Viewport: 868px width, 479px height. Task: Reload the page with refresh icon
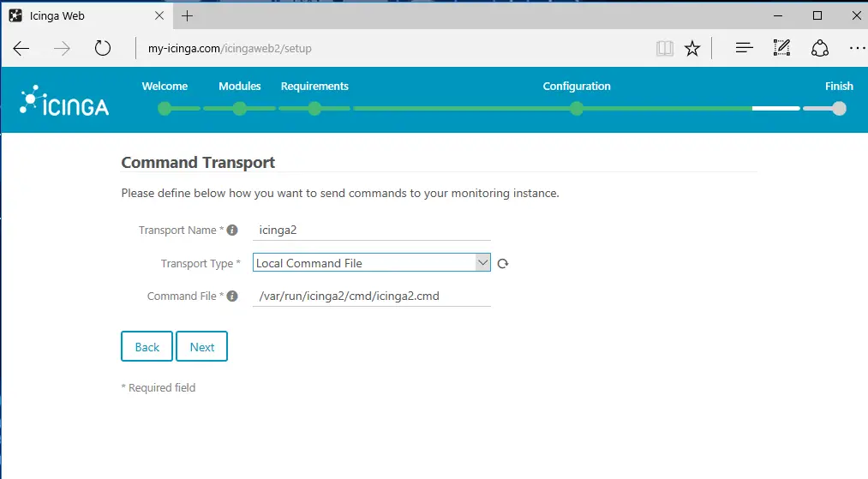pyautogui.click(x=103, y=48)
